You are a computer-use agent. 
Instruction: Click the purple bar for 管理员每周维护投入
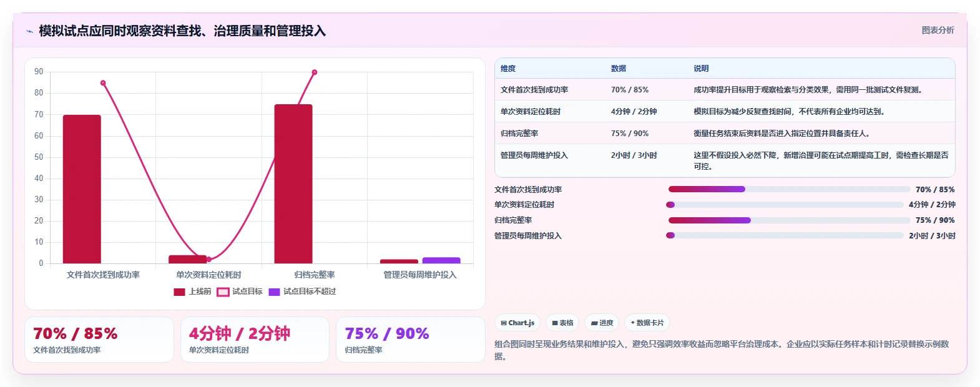[x=441, y=260]
